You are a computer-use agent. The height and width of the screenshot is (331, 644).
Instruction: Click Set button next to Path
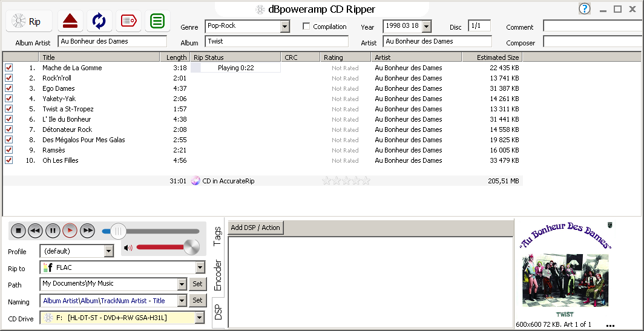click(197, 284)
